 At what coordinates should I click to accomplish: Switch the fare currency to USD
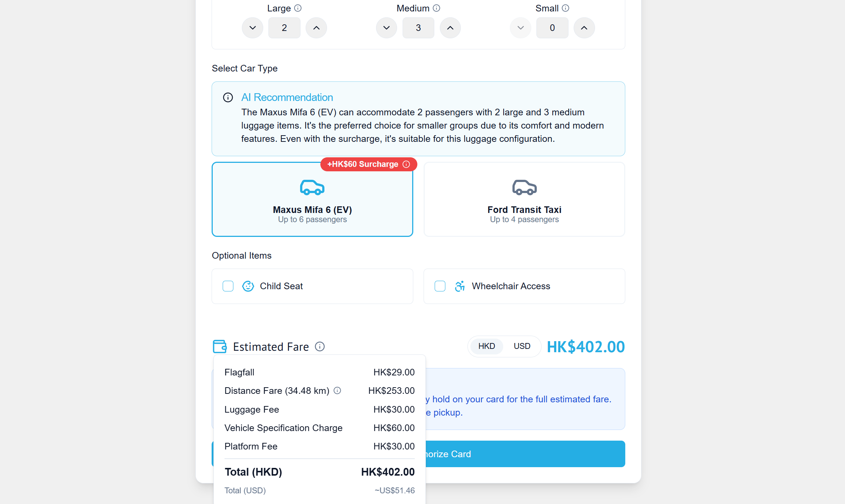(x=521, y=346)
